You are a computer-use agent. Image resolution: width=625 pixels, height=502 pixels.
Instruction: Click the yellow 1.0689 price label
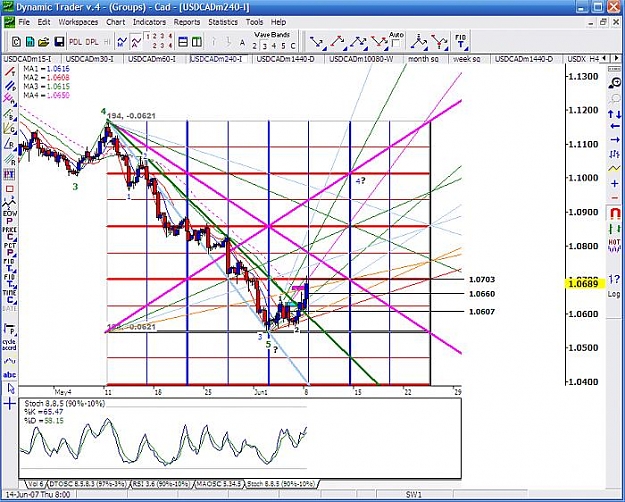[585, 284]
